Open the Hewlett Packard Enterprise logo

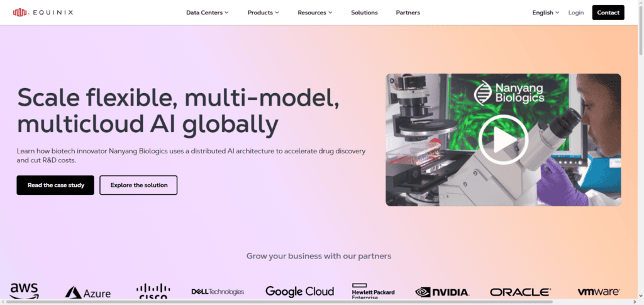point(373,291)
